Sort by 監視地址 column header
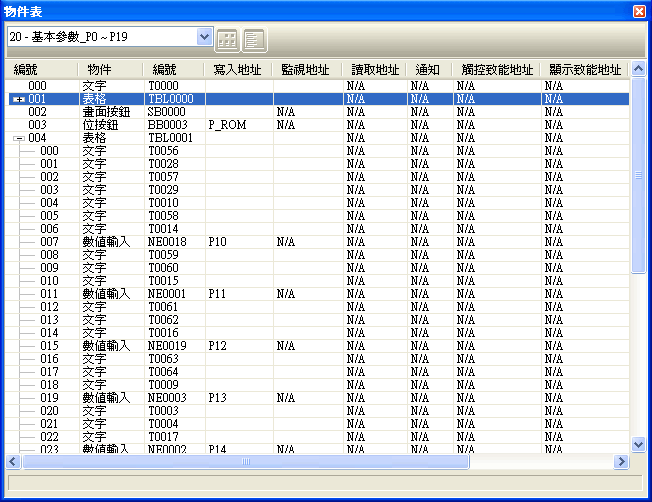 (306, 69)
